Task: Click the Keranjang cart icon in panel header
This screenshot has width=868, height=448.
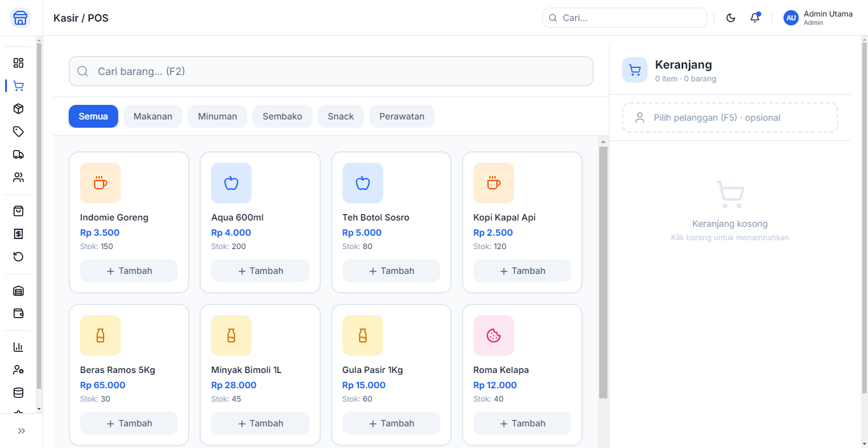Action: [635, 70]
